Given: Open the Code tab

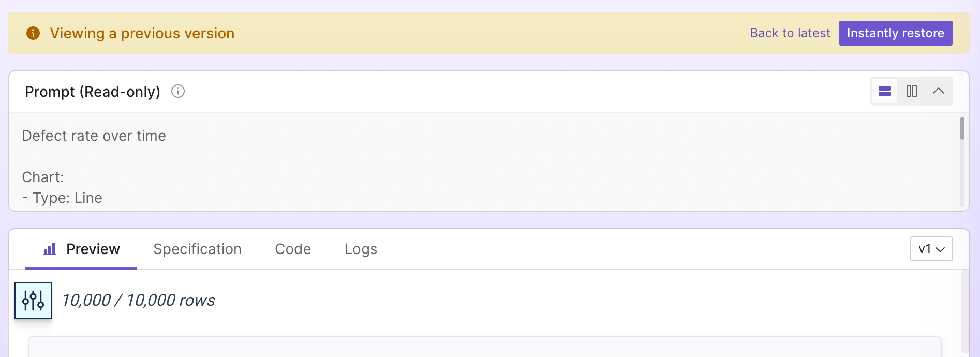Looking at the screenshot, I should (x=293, y=249).
